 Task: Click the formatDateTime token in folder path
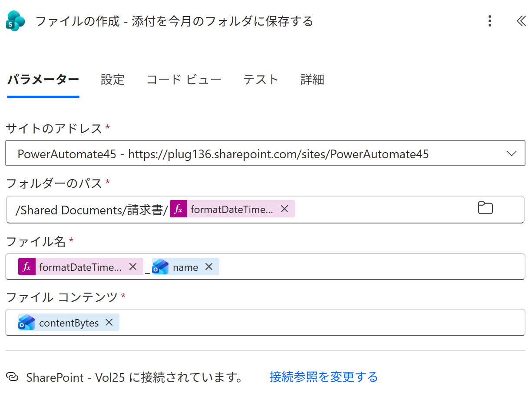coord(232,209)
